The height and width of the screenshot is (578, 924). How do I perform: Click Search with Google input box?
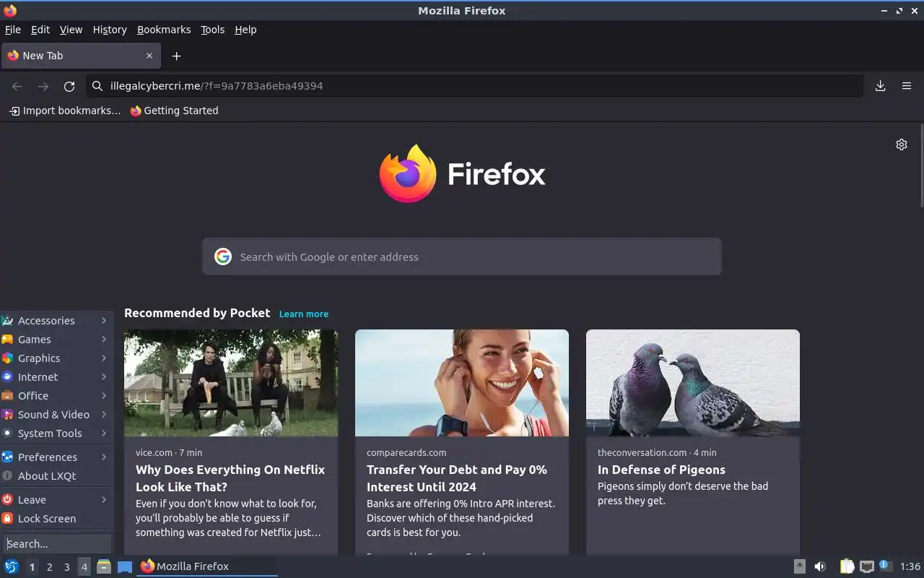(462, 256)
